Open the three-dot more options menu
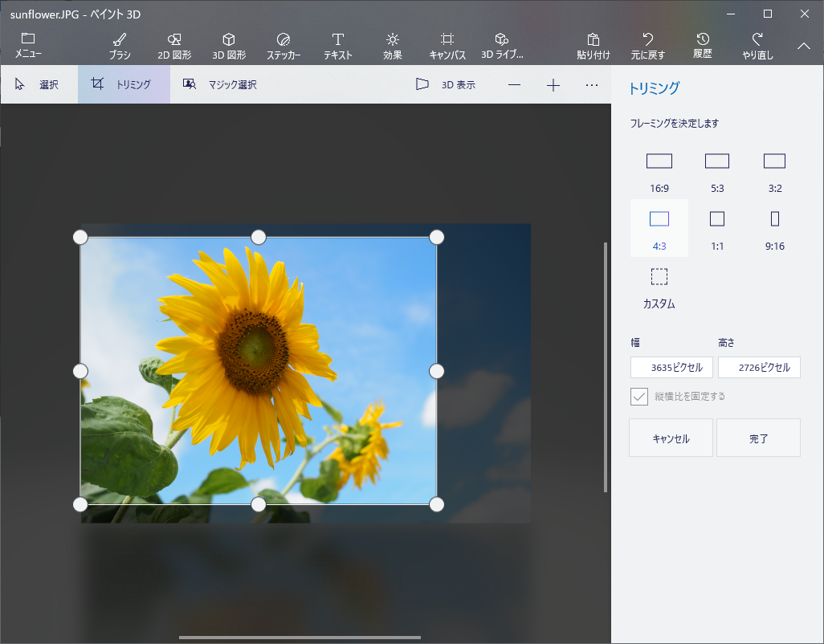Screen dimensions: 824x644 [592, 84]
